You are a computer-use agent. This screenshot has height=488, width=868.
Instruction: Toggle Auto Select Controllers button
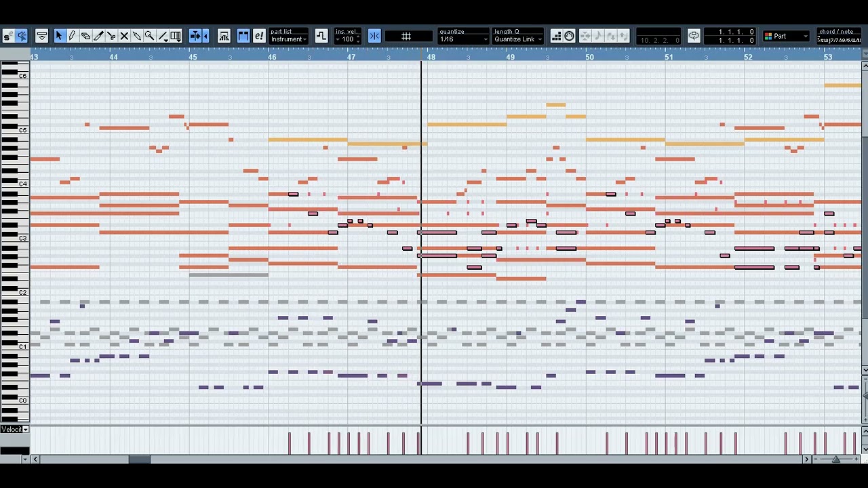coord(224,36)
